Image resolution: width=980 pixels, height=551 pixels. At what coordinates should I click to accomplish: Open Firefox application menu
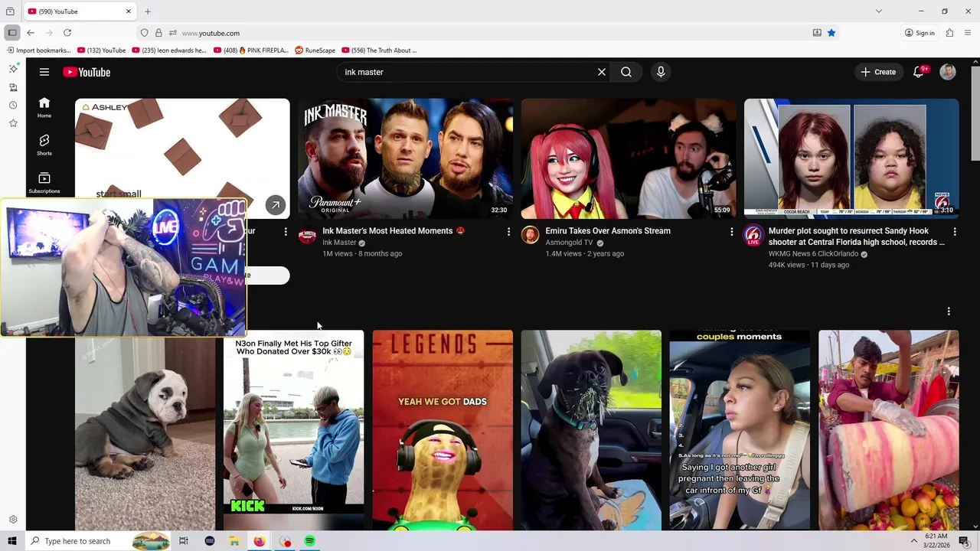click(x=968, y=33)
